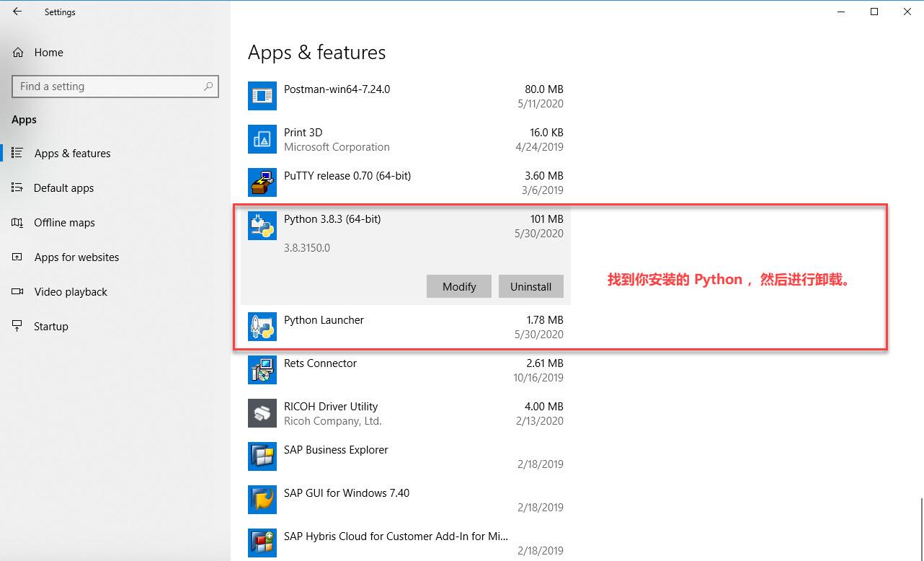Screen dimensions: 924x561
Task: Open the Apps & features page
Action: click(115, 153)
